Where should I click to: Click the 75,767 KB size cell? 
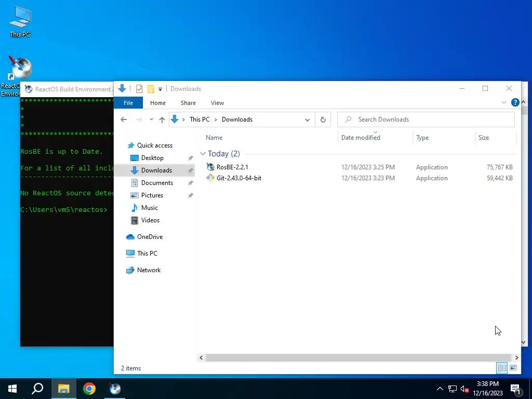tap(499, 167)
